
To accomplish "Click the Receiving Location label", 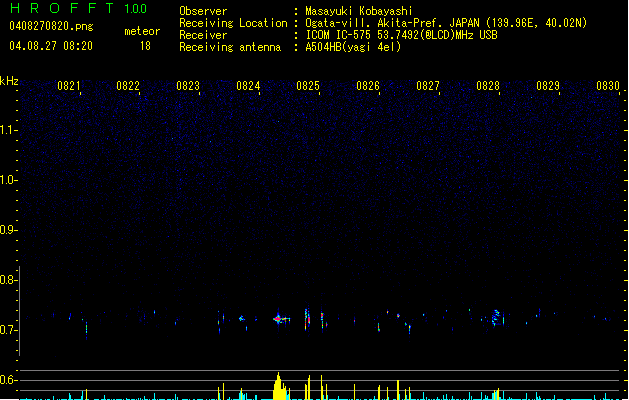I will [x=233, y=23].
